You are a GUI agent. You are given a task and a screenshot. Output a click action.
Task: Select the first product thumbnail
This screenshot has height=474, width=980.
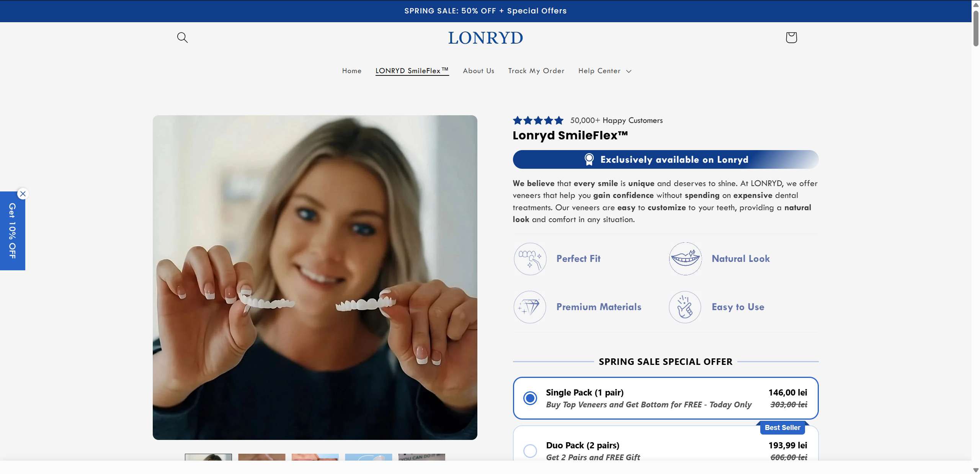tap(208, 457)
